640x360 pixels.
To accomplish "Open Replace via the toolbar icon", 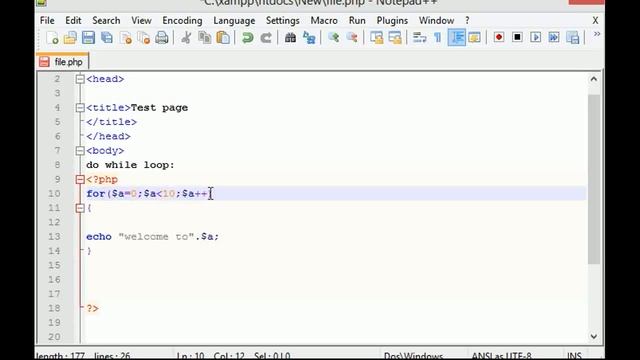I will pyautogui.click(x=309, y=38).
